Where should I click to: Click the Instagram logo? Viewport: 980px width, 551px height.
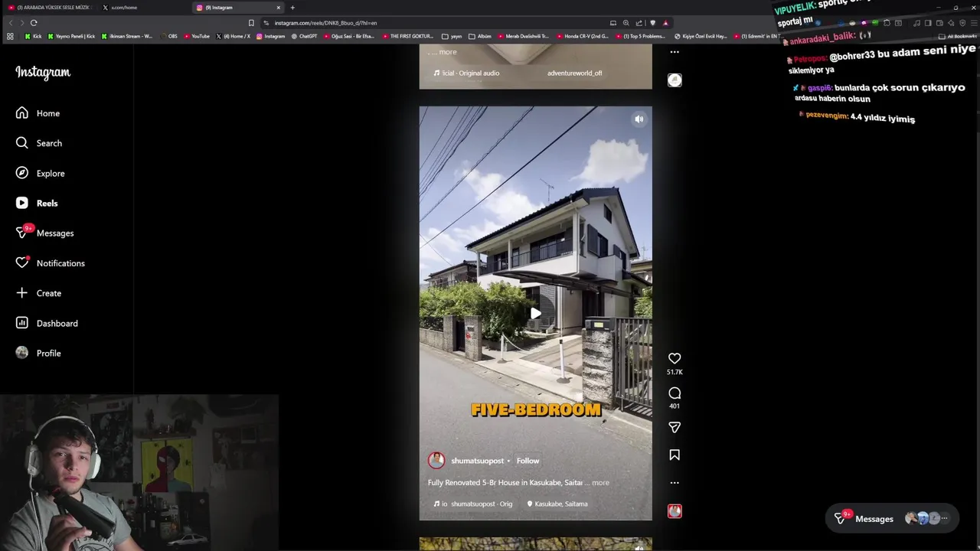43,73
